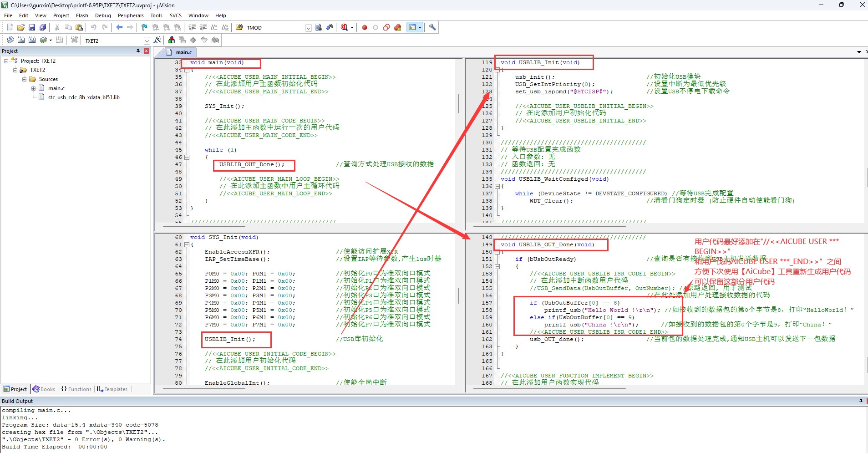Image resolution: width=868 pixels, height=453 pixels.
Task: Switch to the Functions tab
Action: click(x=76, y=389)
